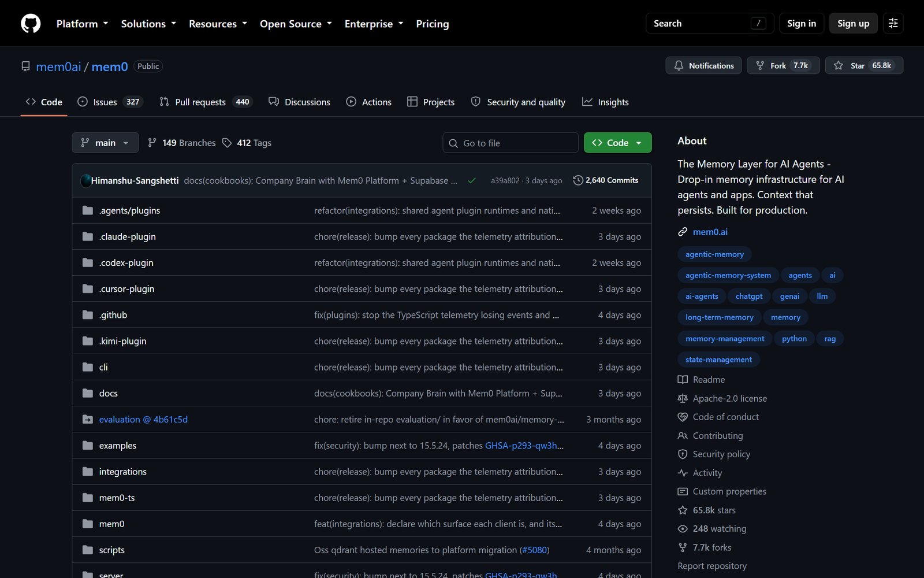
Task: Open the agentic-memory topic tag
Action: (714, 254)
